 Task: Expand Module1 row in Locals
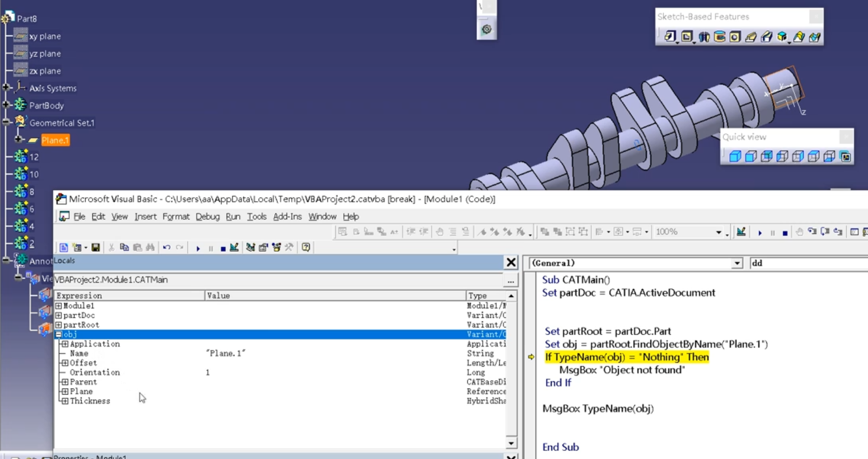click(58, 306)
